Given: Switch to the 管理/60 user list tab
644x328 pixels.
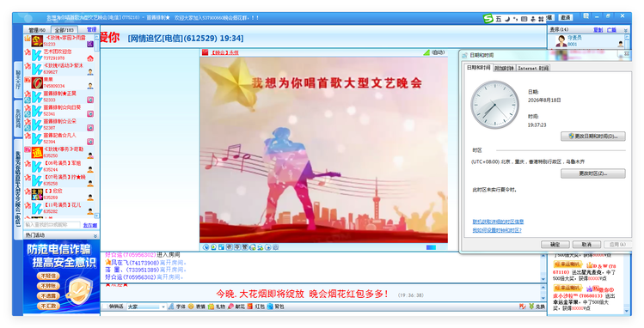Looking at the screenshot, I should click(37, 30).
